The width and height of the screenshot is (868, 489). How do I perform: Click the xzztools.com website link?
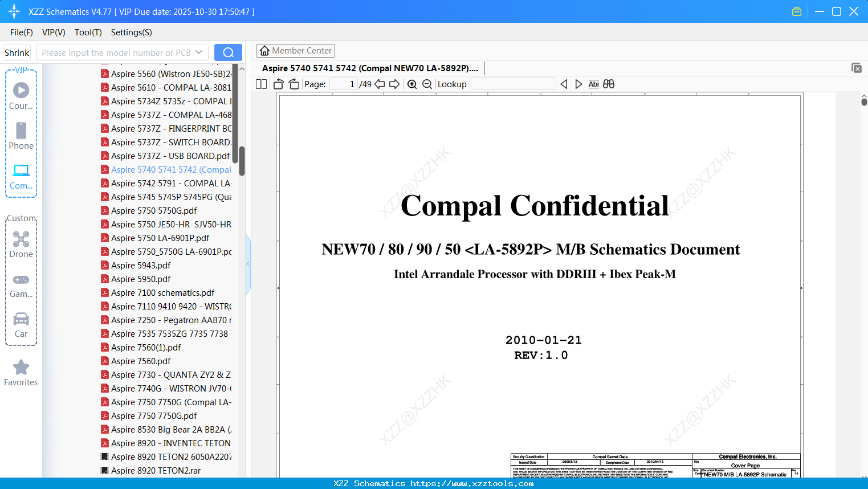472,483
